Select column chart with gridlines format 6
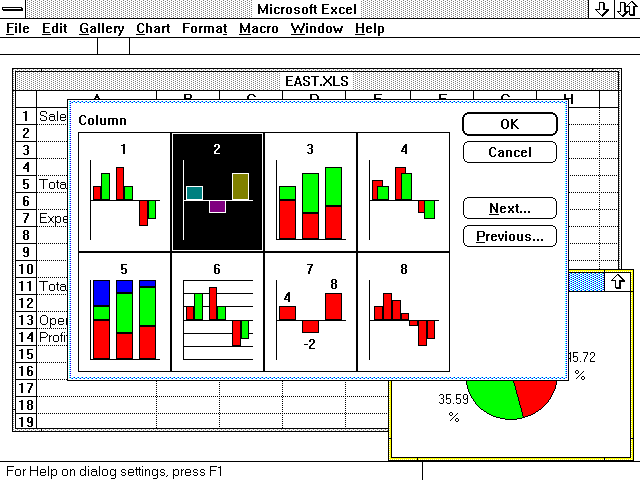This screenshot has height=480, width=640. 218,312
